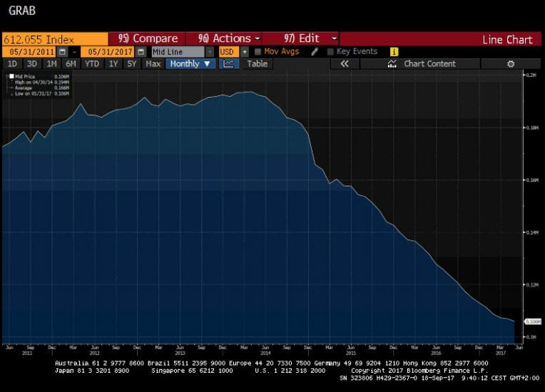Open the end date calendar picker
The width and height of the screenshot is (545, 392).
[x=141, y=52]
